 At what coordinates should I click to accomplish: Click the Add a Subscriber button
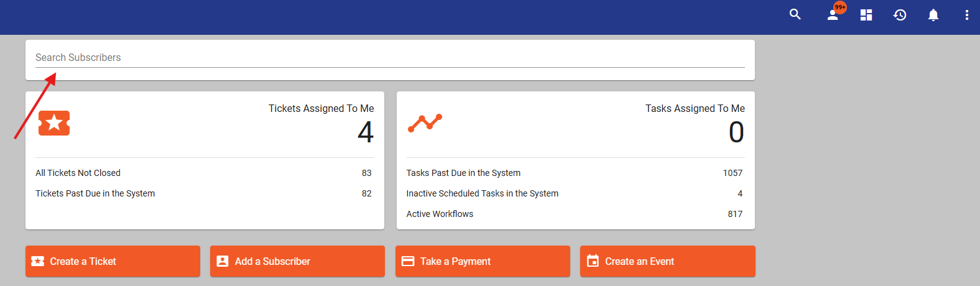pos(297,261)
